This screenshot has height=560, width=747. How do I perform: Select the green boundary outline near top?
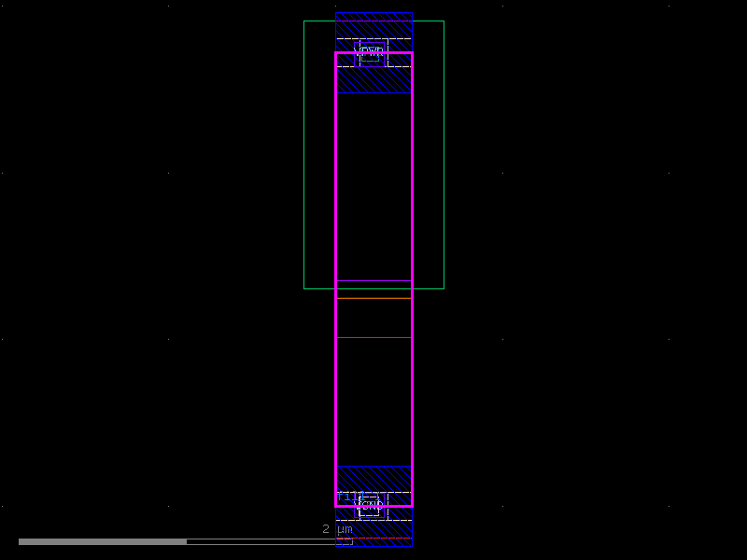(317, 21)
